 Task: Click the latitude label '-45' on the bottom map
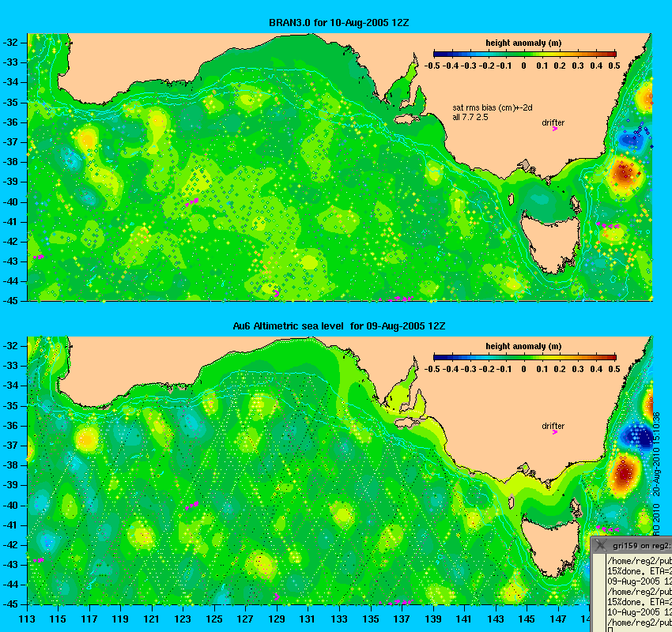click(10, 604)
